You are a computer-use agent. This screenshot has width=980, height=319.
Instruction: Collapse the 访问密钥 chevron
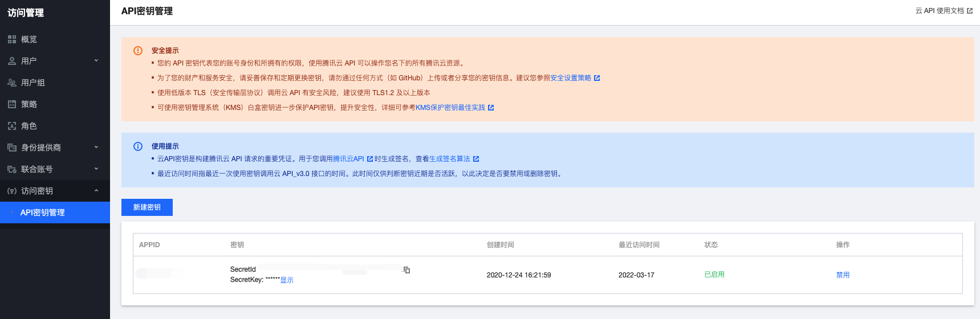[96, 190]
